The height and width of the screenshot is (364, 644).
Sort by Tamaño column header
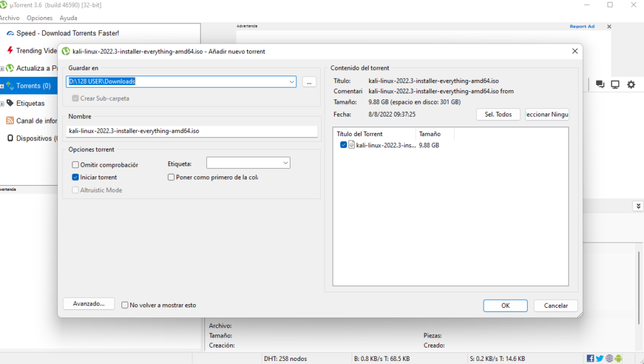click(435, 134)
